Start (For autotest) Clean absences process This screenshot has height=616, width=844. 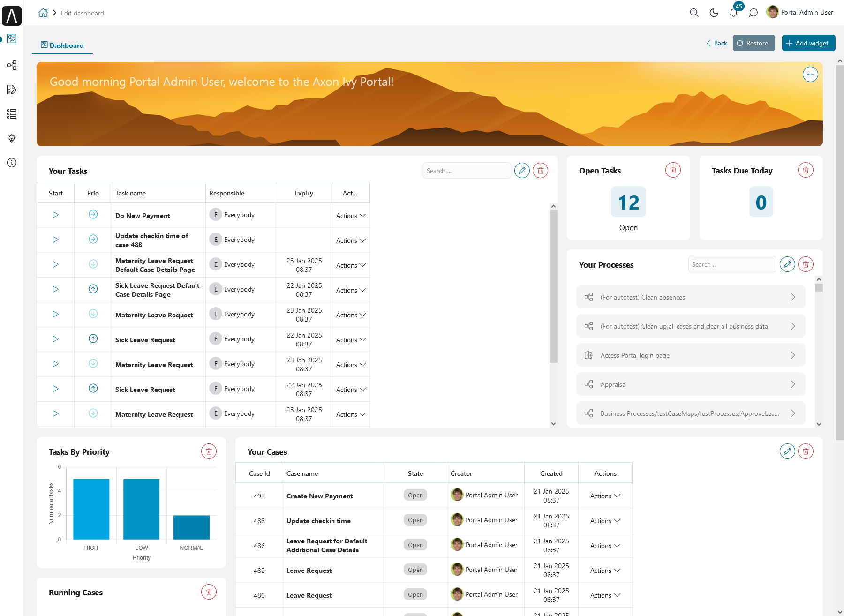[x=690, y=297]
